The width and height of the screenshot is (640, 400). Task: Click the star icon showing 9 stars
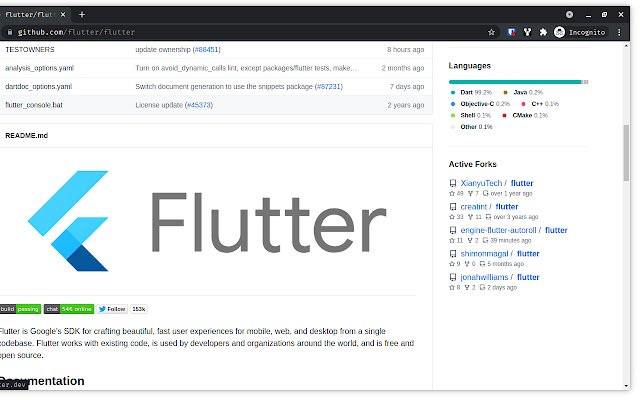click(x=452, y=264)
